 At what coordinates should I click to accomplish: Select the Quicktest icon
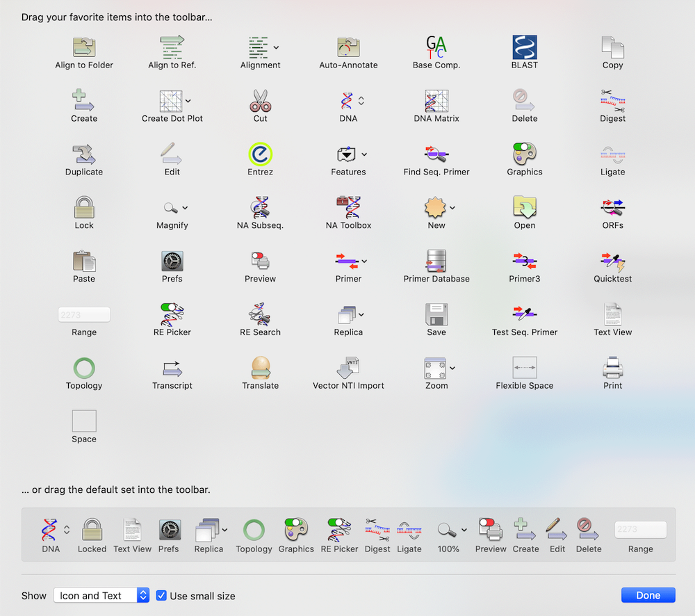point(612,261)
